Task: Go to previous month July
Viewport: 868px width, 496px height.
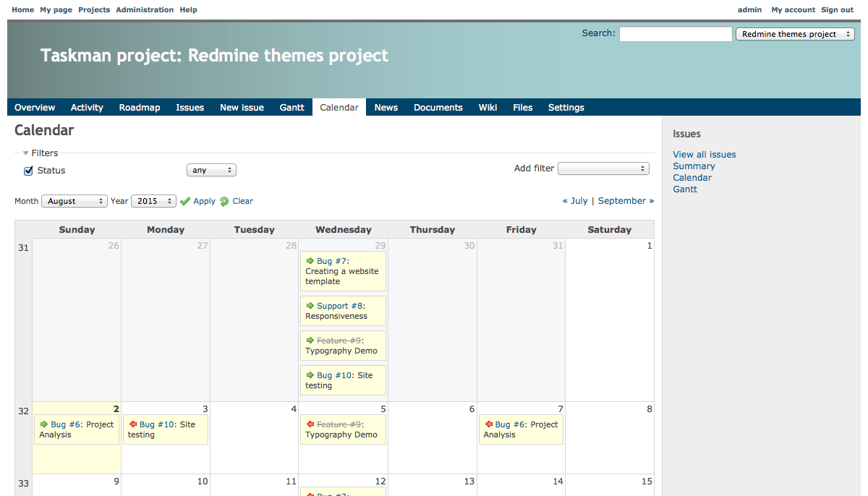Action: point(575,200)
